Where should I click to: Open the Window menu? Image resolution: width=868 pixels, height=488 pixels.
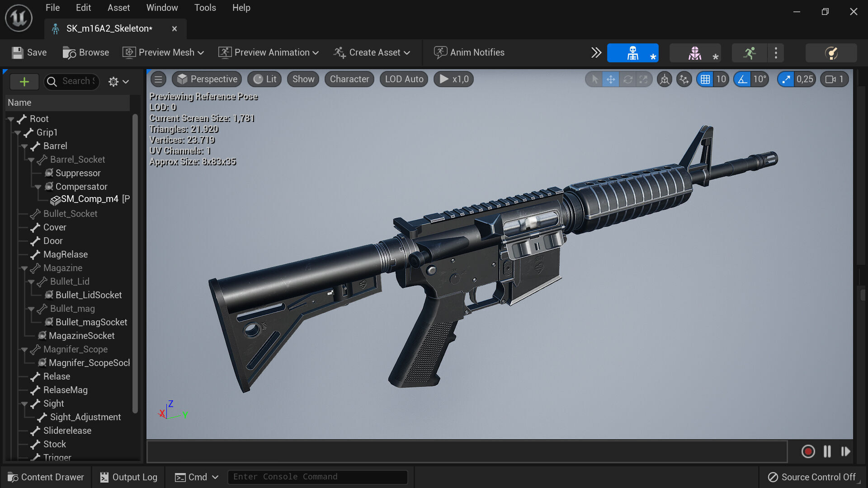coord(162,8)
